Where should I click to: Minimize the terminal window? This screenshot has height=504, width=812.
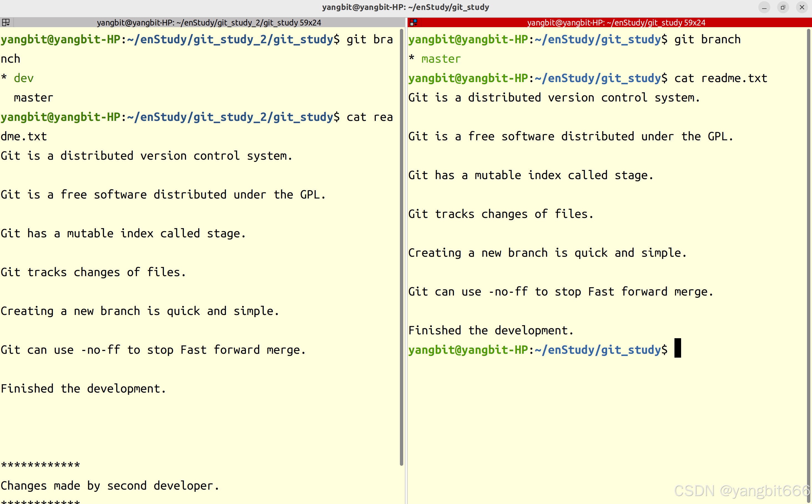[764, 7]
